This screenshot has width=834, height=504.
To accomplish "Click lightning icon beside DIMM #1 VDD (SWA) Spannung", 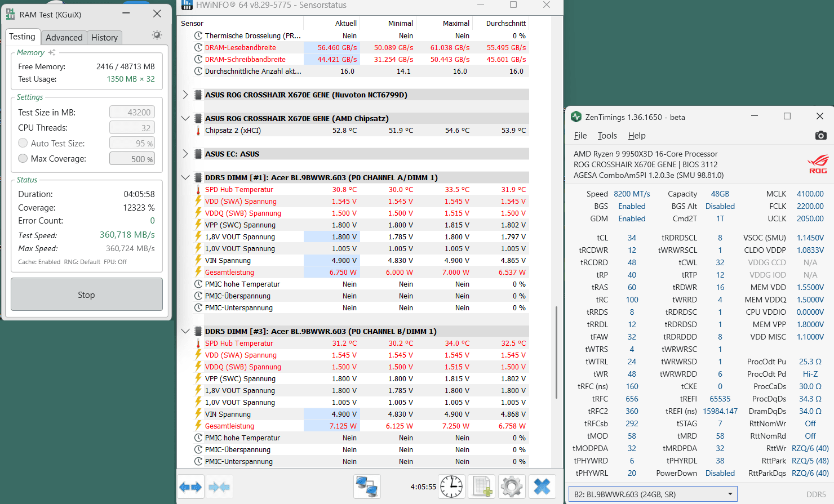I will coord(198,201).
